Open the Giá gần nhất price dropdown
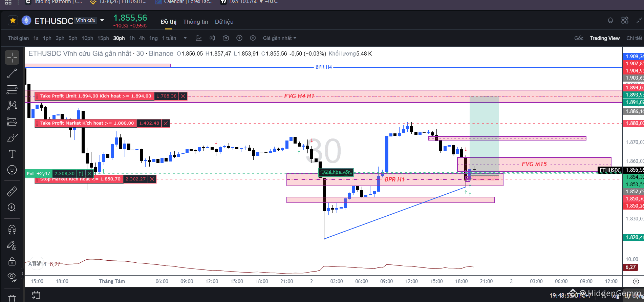Image resolution: width=644 pixels, height=302 pixels. click(x=279, y=38)
